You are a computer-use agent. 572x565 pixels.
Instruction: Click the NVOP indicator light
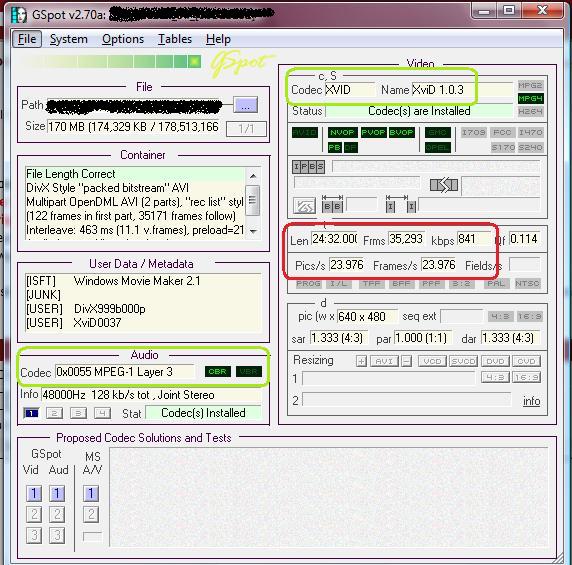(342, 132)
